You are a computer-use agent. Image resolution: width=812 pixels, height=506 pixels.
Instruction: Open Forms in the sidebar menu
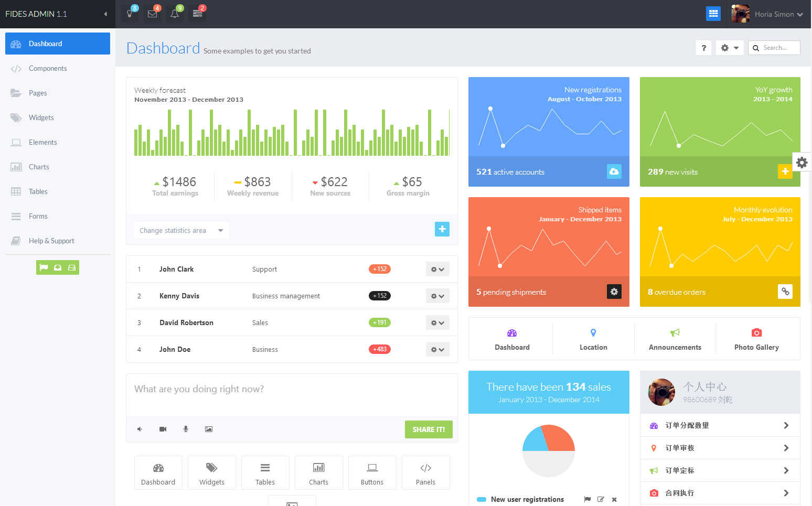point(58,216)
